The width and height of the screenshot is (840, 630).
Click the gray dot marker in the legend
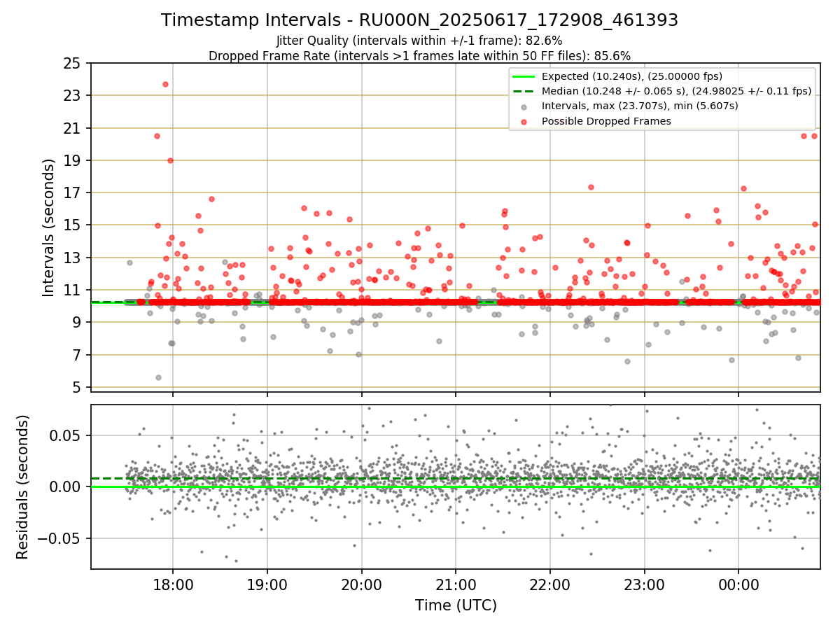point(524,106)
